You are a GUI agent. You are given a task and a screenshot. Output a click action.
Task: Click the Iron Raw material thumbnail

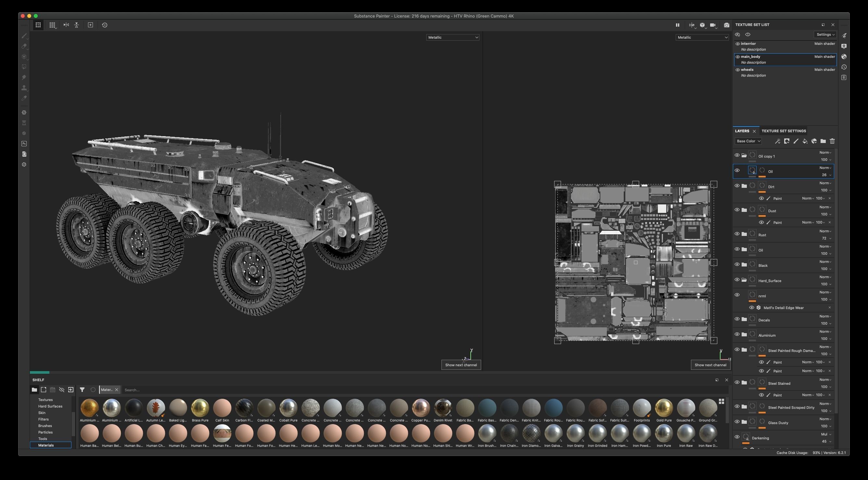pos(686,433)
